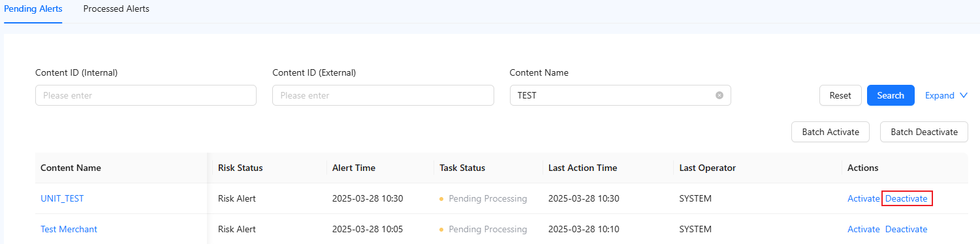Image resolution: width=980 pixels, height=244 pixels.
Task: Select the 2025-03-28 10:10 last action time
Action: tap(584, 229)
